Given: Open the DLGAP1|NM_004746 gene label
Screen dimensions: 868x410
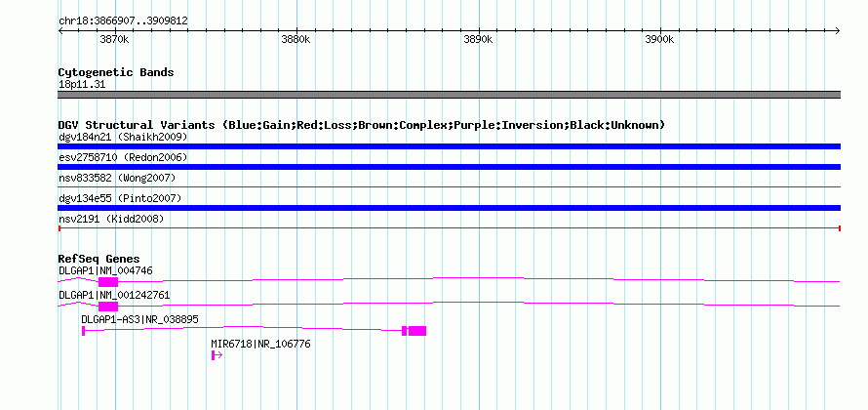Looking at the screenshot, I should click(105, 271).
